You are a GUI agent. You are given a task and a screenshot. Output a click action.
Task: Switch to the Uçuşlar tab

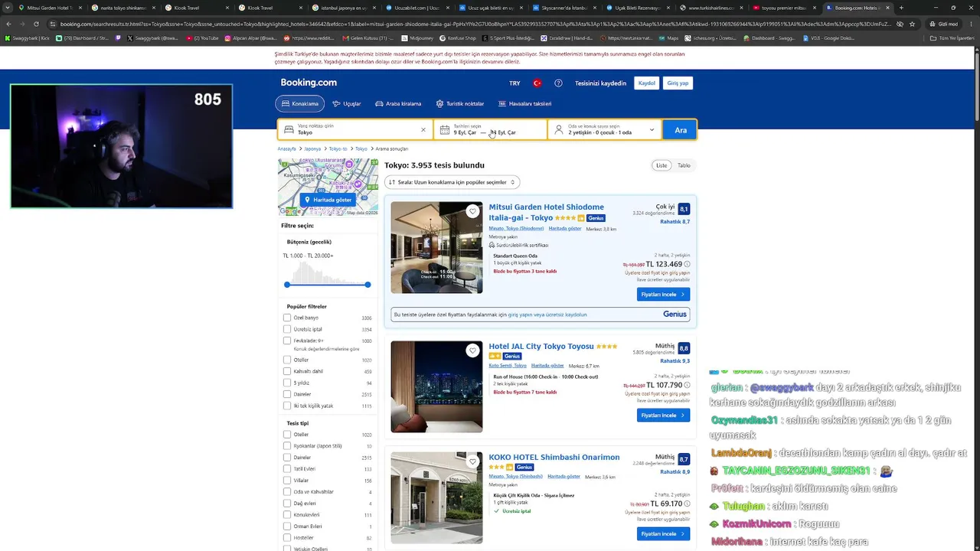coord(347,104)
